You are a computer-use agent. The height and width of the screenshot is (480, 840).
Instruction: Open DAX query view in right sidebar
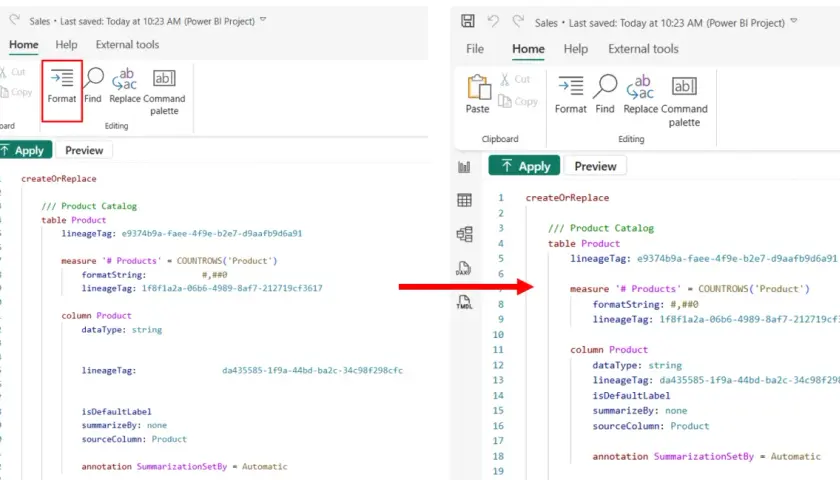[x=463, y=268]
